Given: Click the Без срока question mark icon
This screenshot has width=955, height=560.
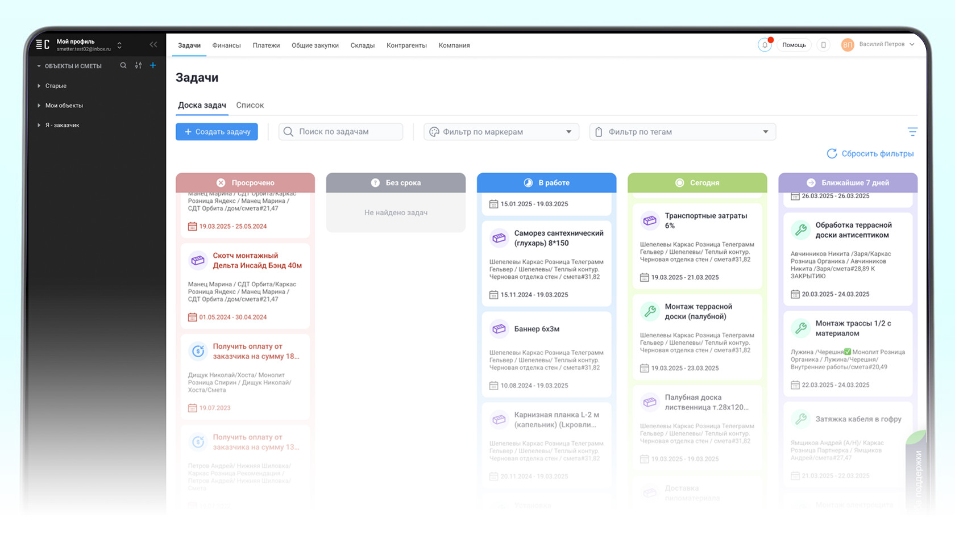Looking at the screenshot, I should coord(375,183).
